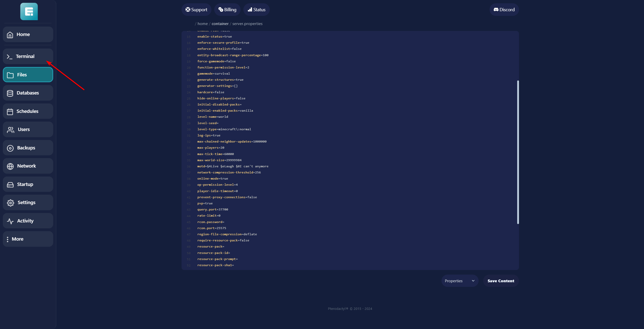Click the Backups disc icon
Image resolution: width=644 pixels, height=329 pixels.
(10, 148)
